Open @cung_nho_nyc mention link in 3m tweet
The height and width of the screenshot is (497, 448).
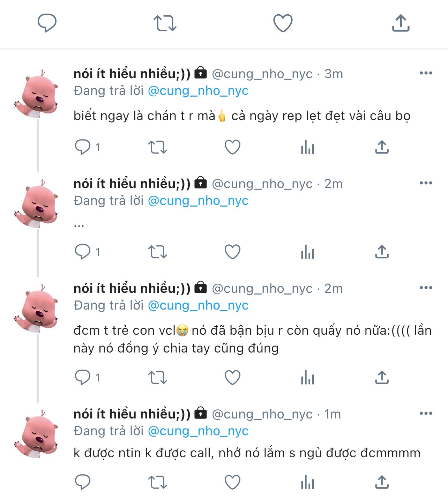[198, 91]
